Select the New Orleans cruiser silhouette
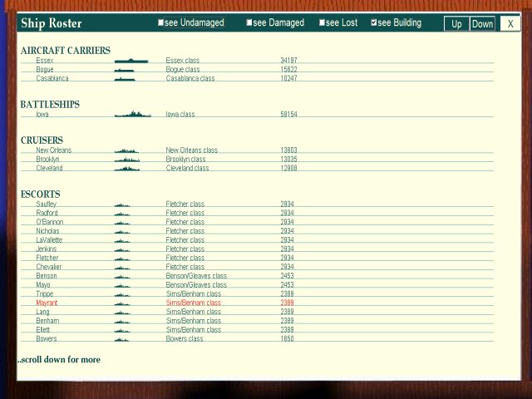The height and width of the screenshot is (399, 532). tap(126, 150)
